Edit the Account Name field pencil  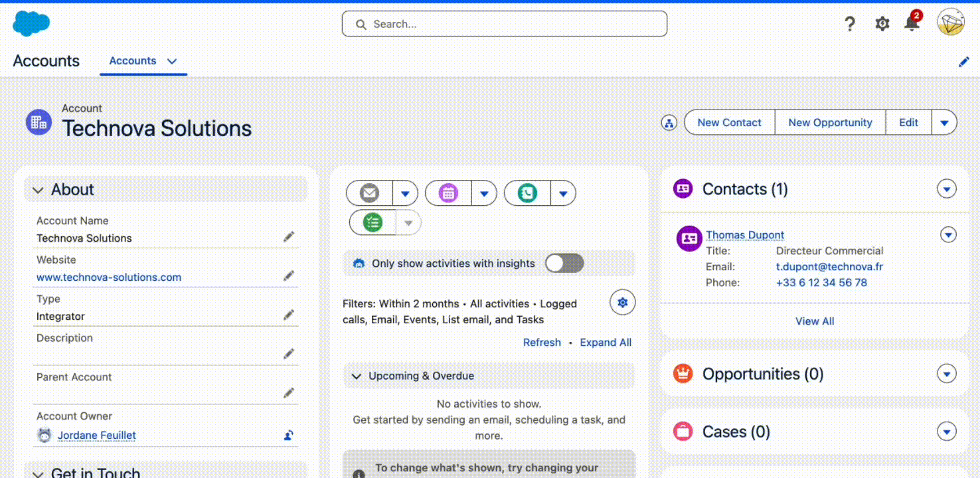click(x=289, y=236)
